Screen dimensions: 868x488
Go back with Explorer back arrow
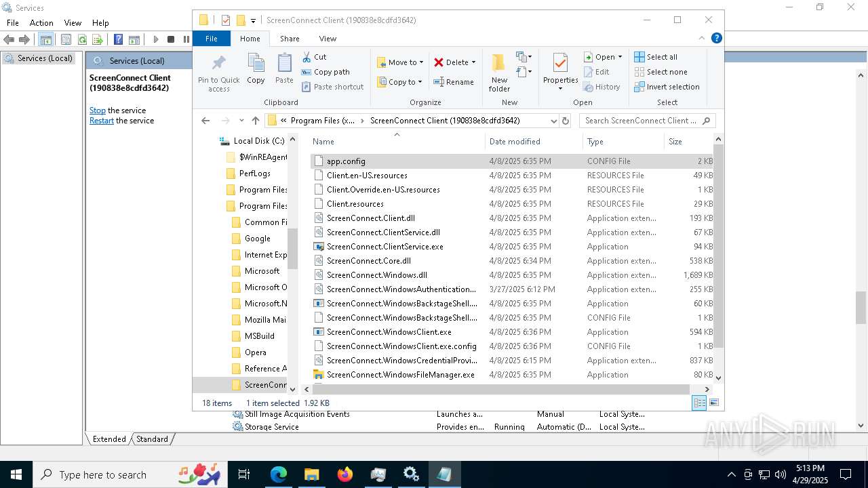coord(205,121)
